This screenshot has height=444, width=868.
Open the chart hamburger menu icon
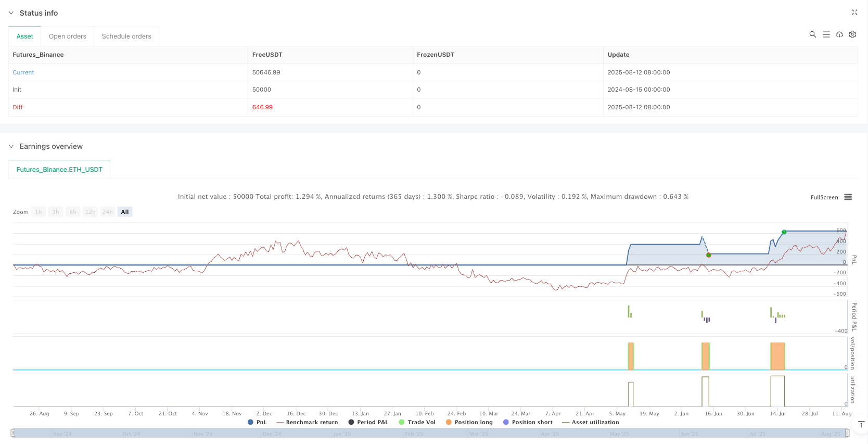848,197
